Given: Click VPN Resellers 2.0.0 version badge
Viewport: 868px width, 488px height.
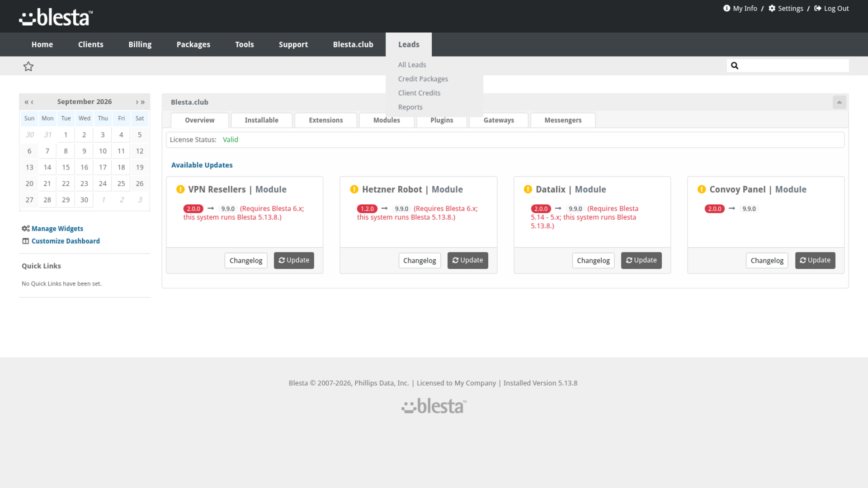Looking at the screenshot, I should (193, 209).
